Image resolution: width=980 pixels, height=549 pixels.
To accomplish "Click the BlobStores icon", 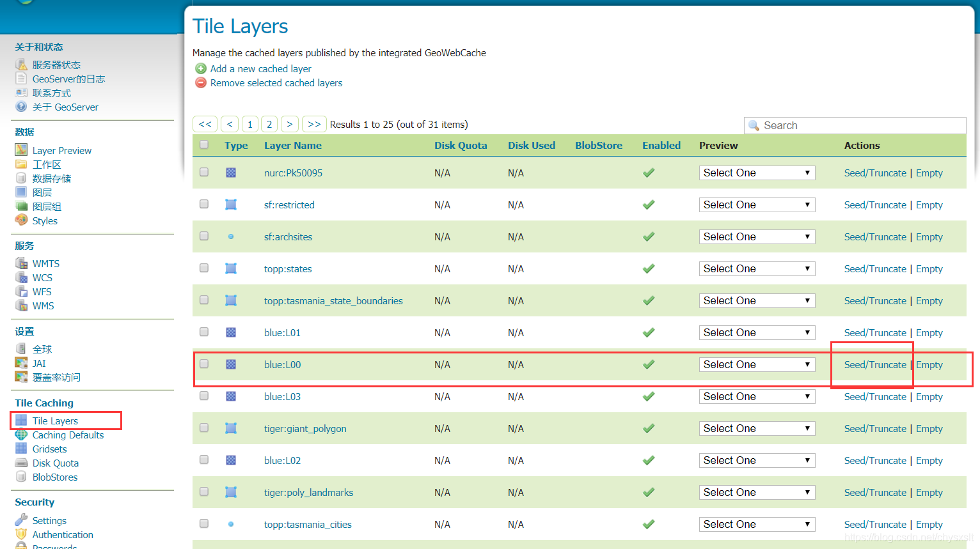I will tap(21, 477).
